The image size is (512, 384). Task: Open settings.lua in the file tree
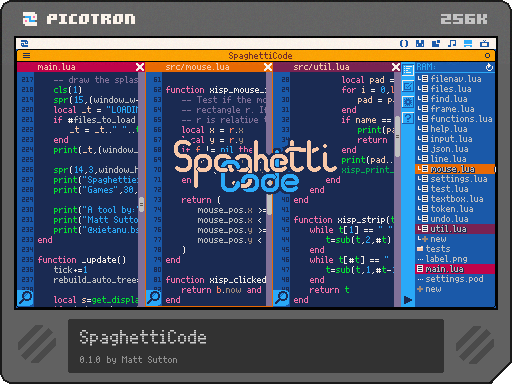(455, 179)
